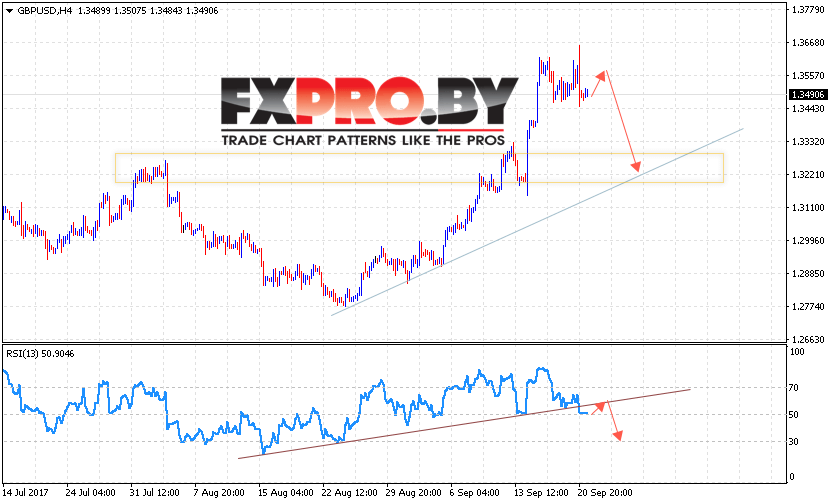Click price axis label 1.34430
Viewport: 829px width, 504px height.
(x=808, y=108)
